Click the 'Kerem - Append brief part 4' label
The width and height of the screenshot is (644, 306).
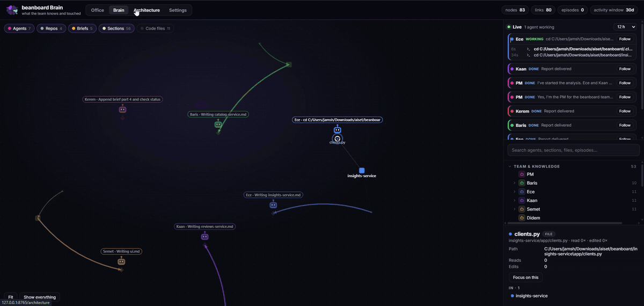click(x=122, y=99)
